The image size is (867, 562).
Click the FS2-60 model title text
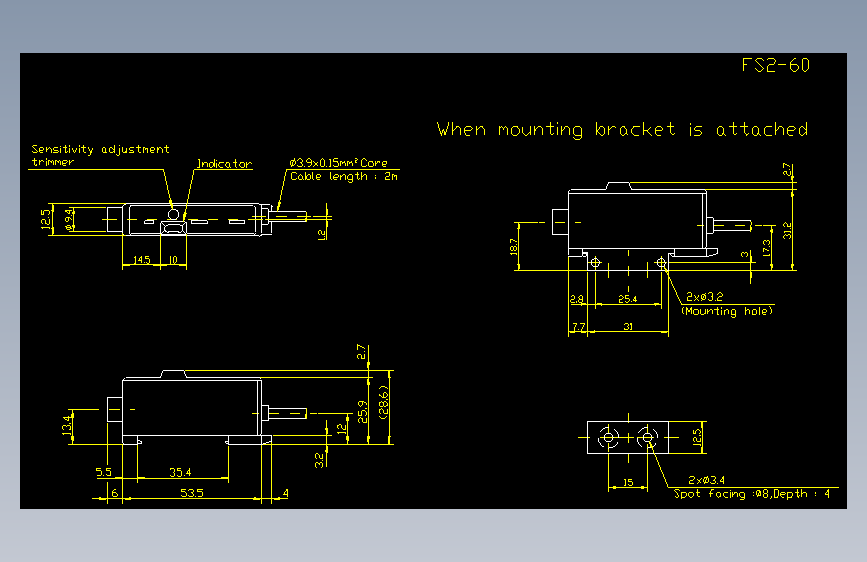pyautogui.click(x=775, y=65)
